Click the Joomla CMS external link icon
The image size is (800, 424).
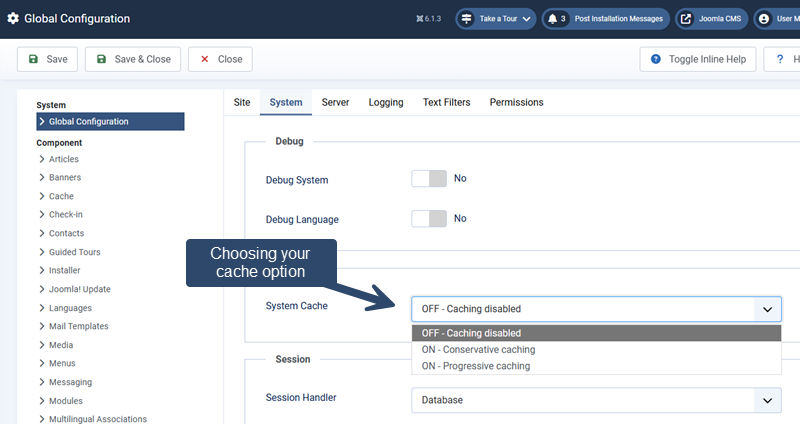(686, 19)
